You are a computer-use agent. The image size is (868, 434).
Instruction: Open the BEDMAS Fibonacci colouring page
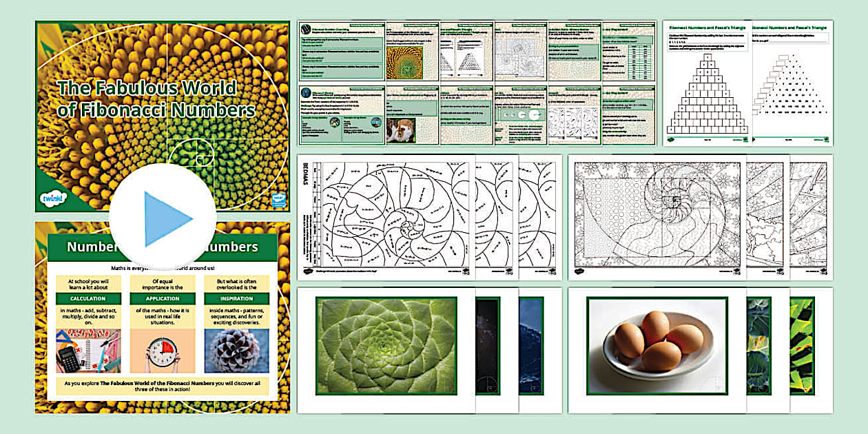(x=382, y=214)
